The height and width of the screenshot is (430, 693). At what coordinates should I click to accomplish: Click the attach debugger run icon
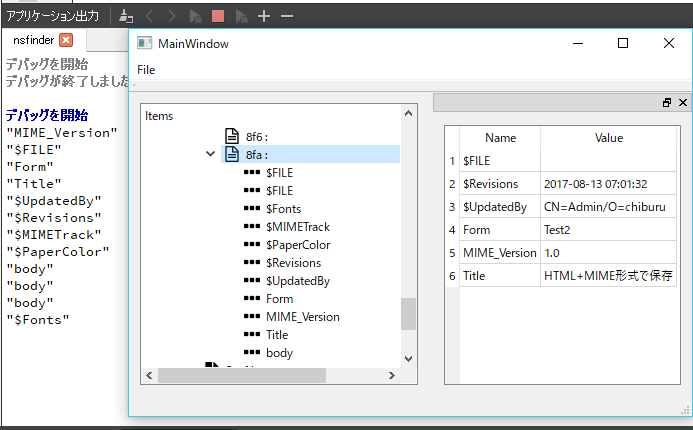click(241, 16)
